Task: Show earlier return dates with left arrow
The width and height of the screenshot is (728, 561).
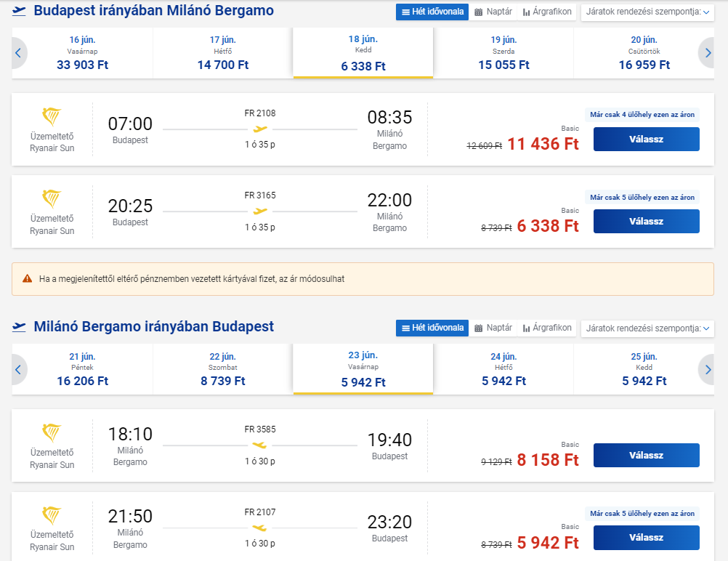Action: [19, 370]
